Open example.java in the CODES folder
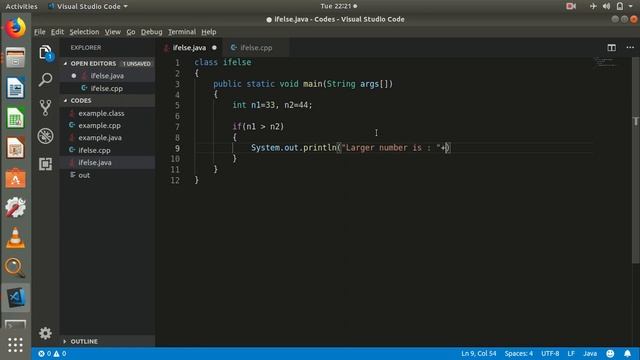Screen dimensions: 640x360 (100, 138)
